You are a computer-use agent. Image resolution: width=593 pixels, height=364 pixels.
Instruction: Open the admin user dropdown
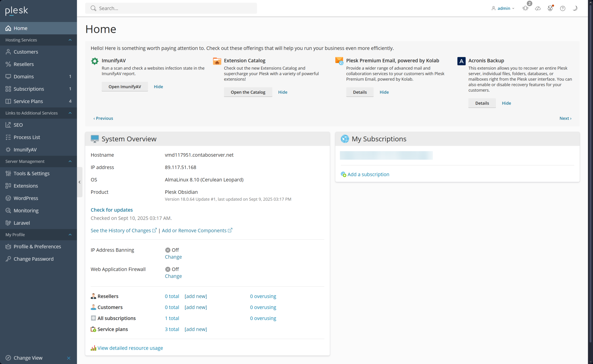pyautogui.click(x=503, y=8)
